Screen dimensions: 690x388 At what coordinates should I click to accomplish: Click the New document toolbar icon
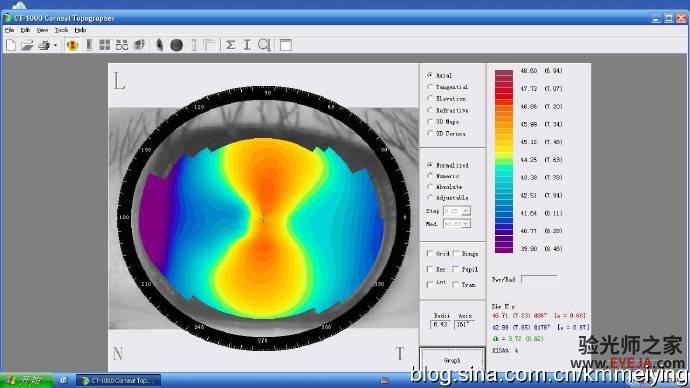coord(11,45)
